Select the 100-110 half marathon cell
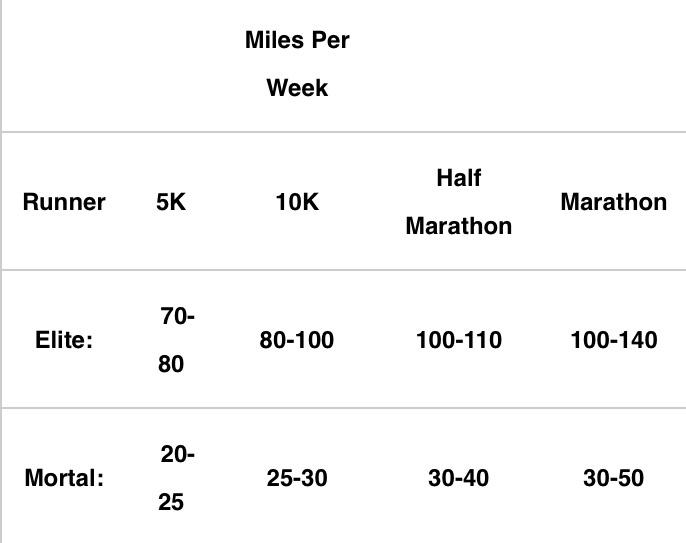This screenshot has width=686, height=543. pyautogui.click(x=458, y=340)
